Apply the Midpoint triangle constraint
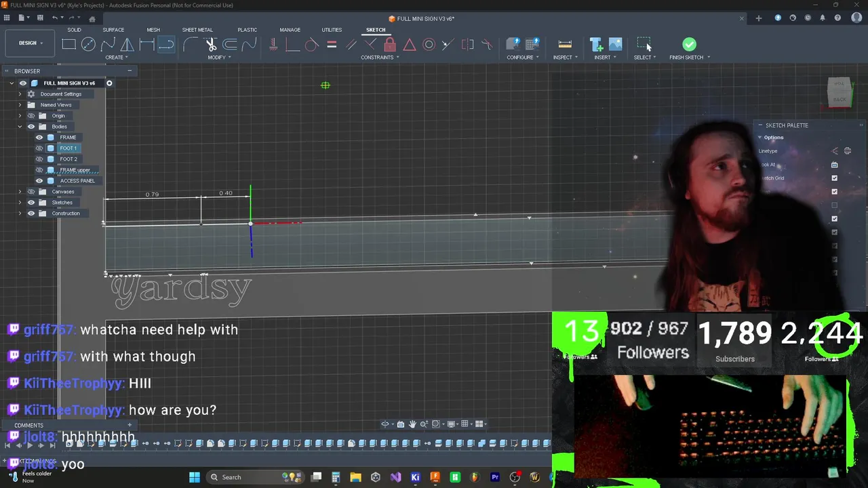Viewport: 868px width, 488px height. 410,45
